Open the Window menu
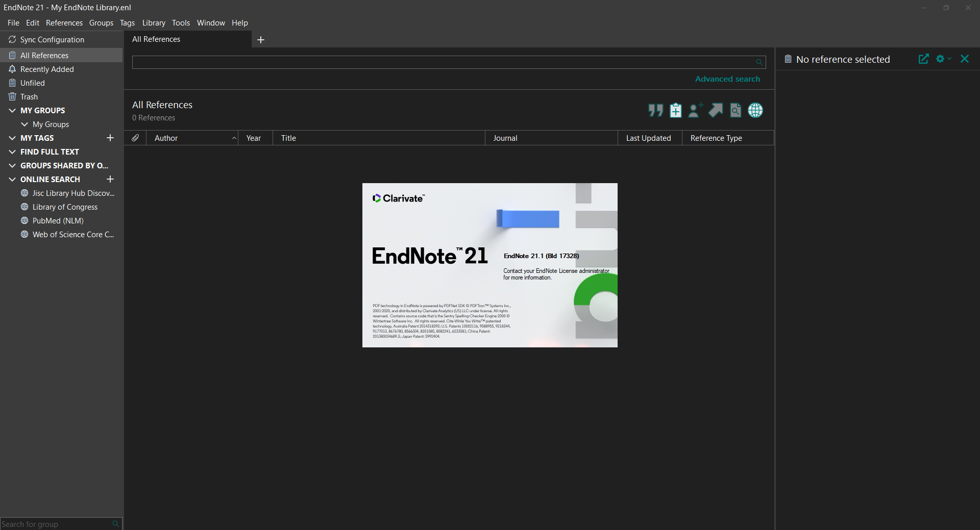 (x=211, y=23)
